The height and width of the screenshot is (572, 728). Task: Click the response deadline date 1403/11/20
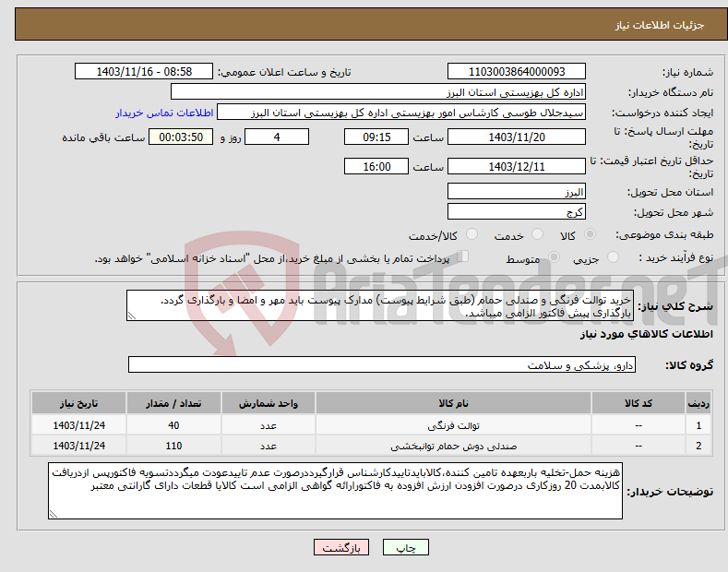[517, 137]
